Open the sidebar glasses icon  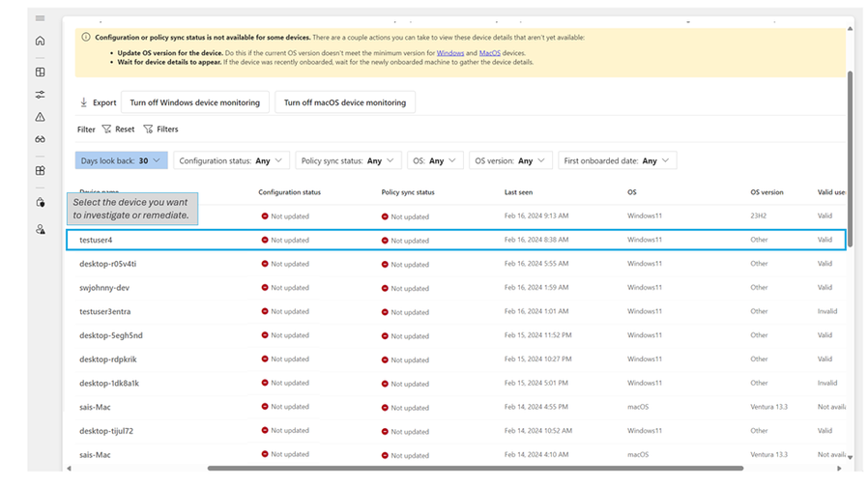pos(40,139)
